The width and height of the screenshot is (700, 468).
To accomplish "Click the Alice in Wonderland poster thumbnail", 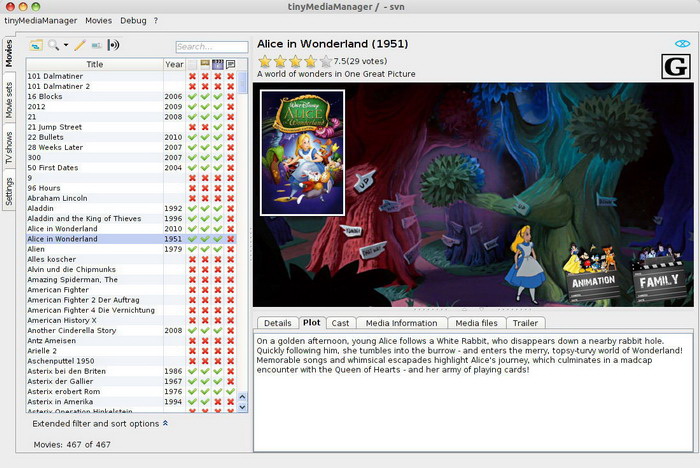I will pyautogui.click(x=302, y=152).
